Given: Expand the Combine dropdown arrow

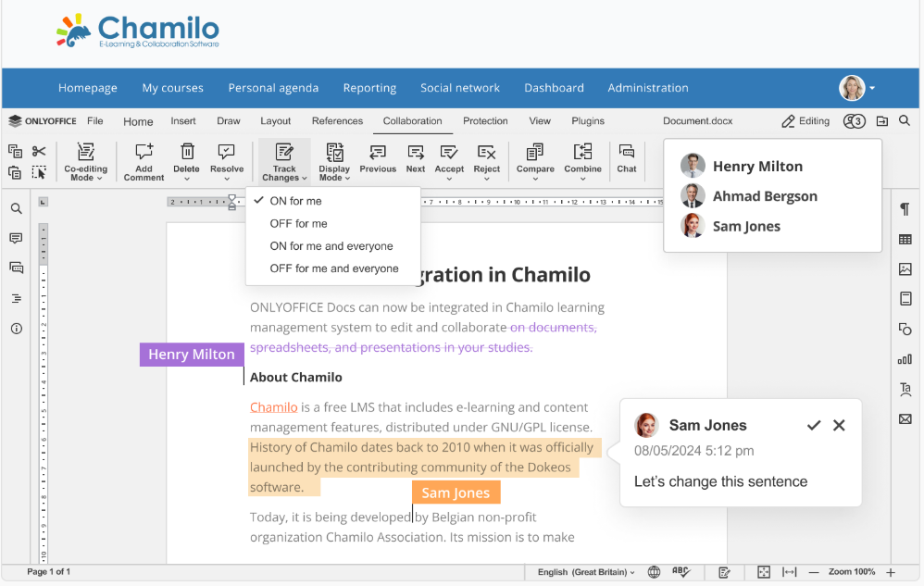Looking at the screenshot, I should click(582, 179).
